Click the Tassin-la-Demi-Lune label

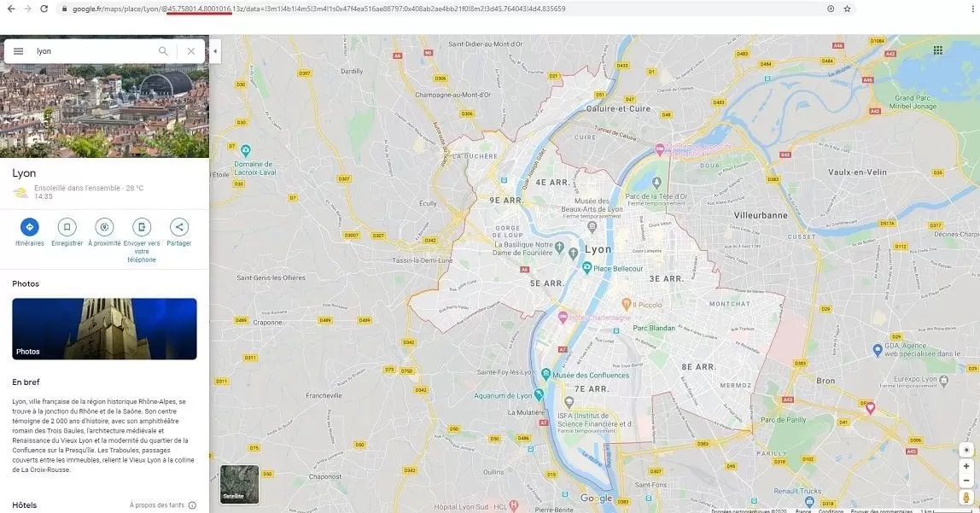423,260
